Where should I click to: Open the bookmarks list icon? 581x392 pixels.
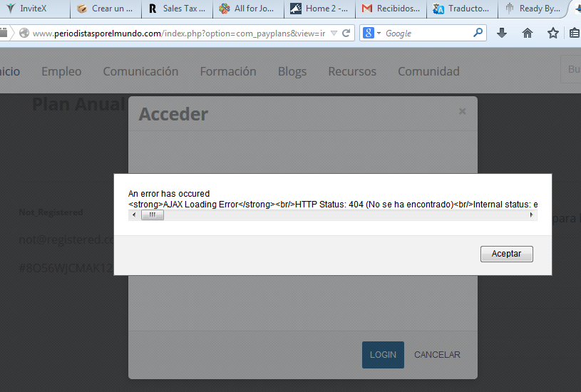(575, 33)
